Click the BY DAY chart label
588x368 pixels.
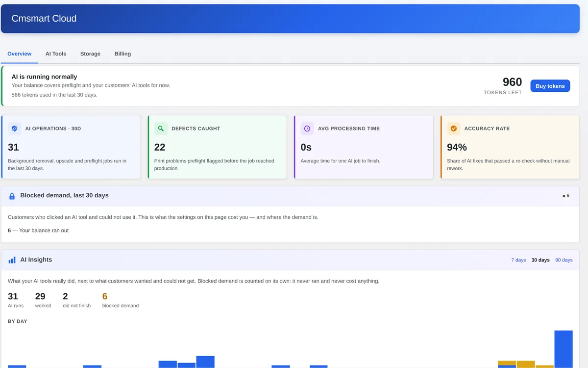(18, 321)
